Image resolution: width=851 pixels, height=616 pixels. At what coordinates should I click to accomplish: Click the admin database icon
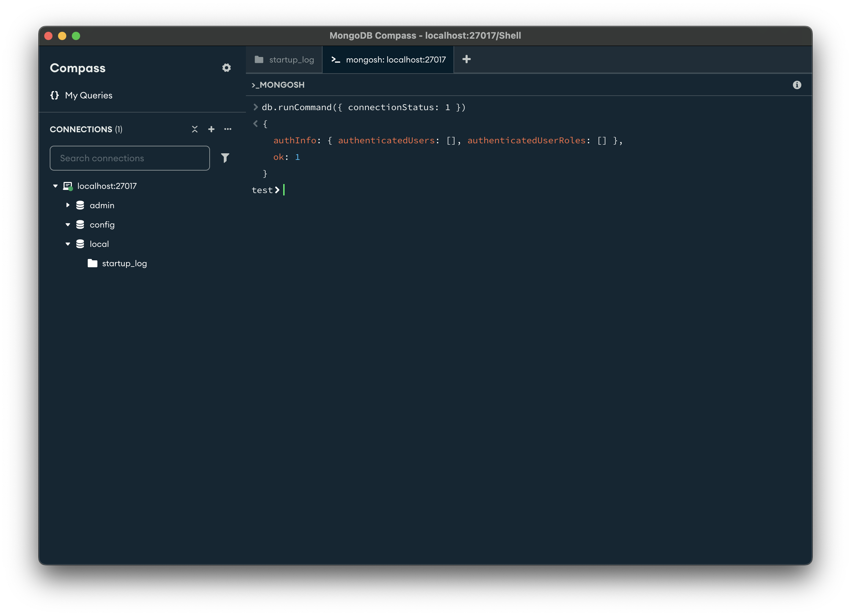coord(80,205)
